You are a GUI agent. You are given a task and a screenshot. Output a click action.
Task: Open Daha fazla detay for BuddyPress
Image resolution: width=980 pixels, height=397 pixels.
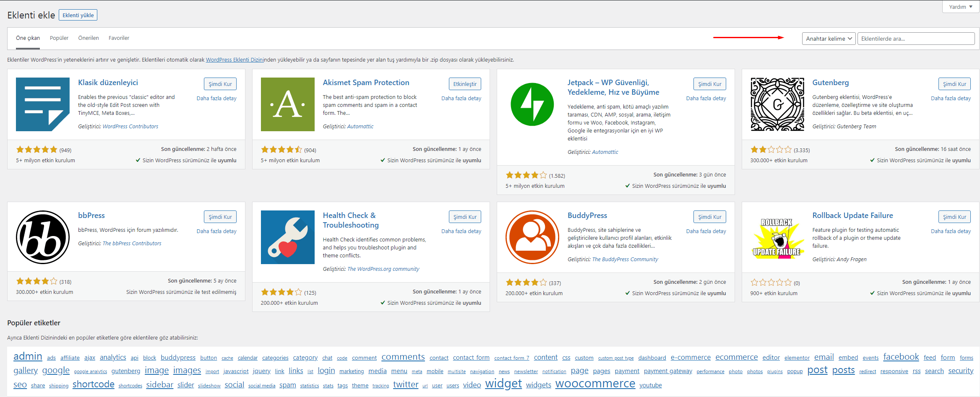706,231
